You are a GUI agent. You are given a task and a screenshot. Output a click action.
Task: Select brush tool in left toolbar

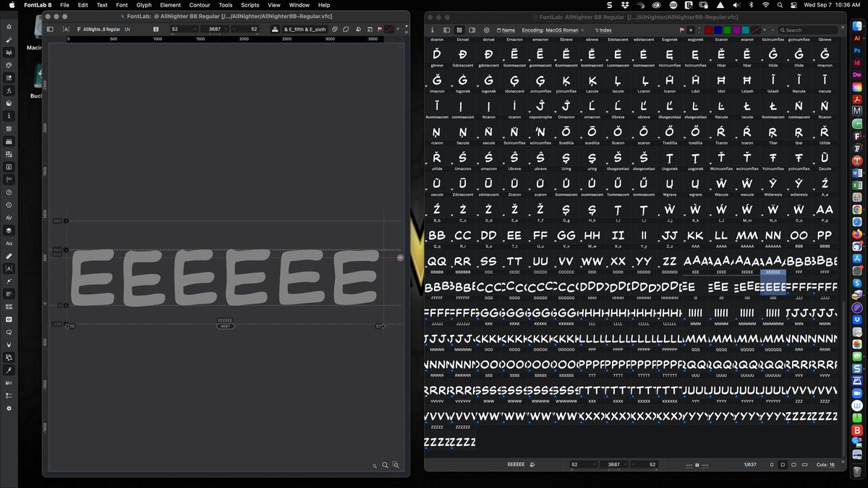click(x=9, y=40)
